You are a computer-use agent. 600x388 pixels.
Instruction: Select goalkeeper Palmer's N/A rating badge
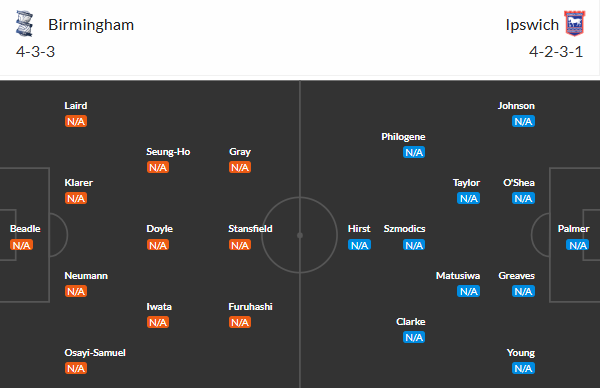pos(577,245)
